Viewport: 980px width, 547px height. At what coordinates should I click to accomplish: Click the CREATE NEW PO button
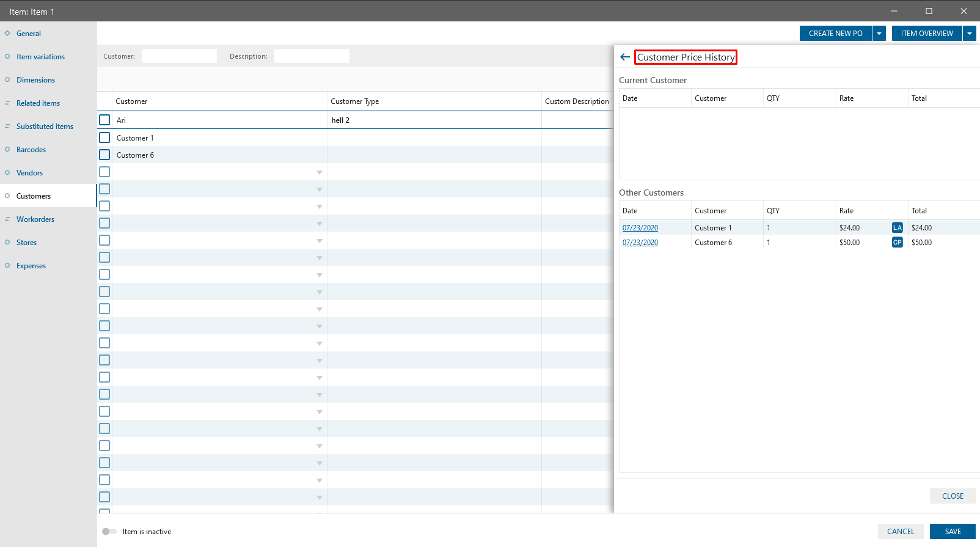tap(835, 34)
